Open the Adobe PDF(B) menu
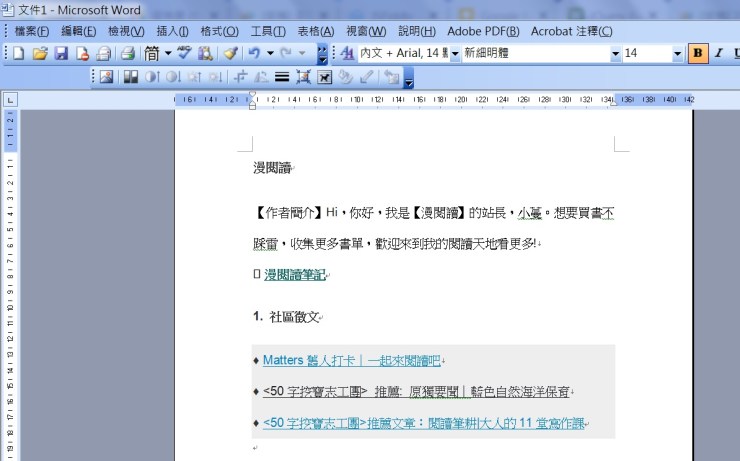The width and height of the screenshot is (740, 461). (483, 31)
